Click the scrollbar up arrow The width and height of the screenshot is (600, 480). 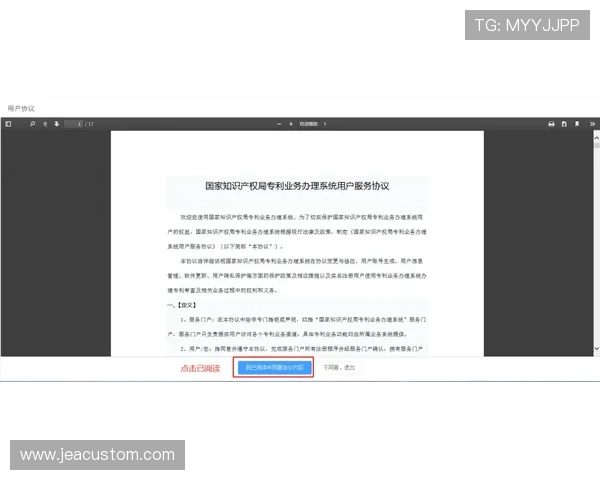pyautogui.click(x=597, y=137)
